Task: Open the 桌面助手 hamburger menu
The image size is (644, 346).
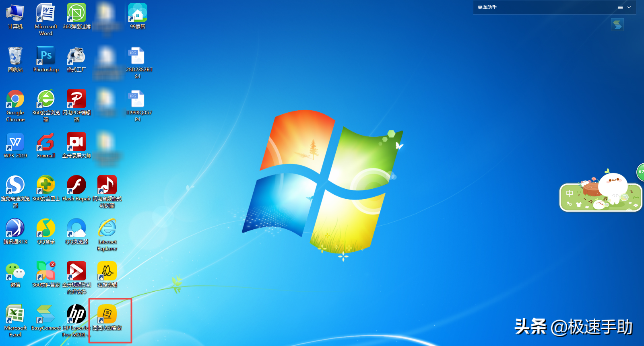Action: [x=620, y=7]
